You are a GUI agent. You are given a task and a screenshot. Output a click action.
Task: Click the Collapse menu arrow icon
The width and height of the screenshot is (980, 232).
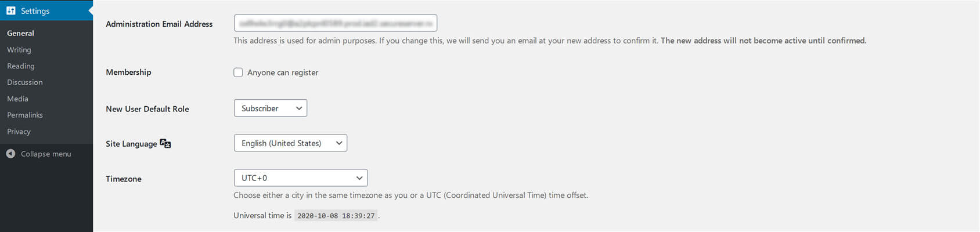point(10,154)
